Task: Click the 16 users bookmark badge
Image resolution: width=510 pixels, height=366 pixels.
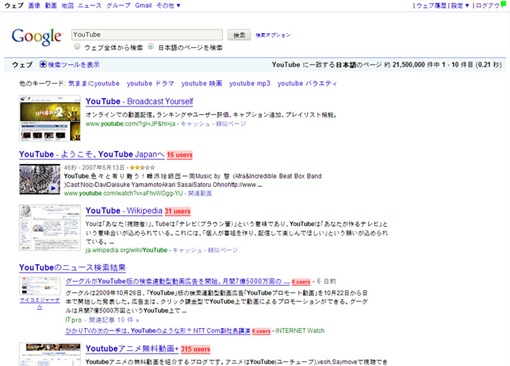Action: 180,155
